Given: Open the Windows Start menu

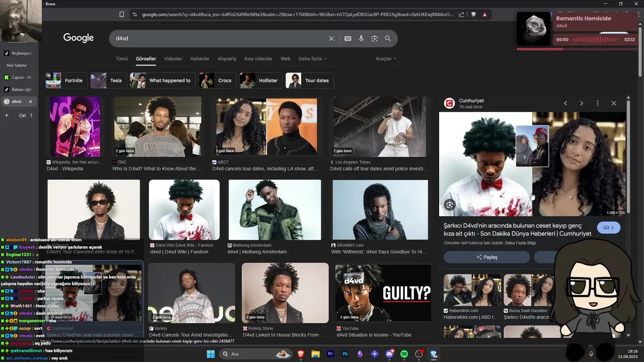Looking at the screenshot, I should pyautogui.click(x=211, y=354).
